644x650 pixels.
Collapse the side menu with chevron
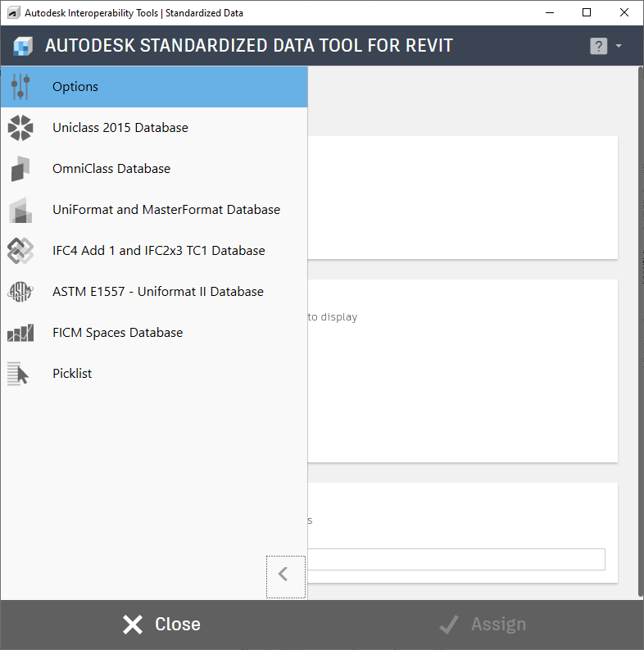tap(285, 576)
